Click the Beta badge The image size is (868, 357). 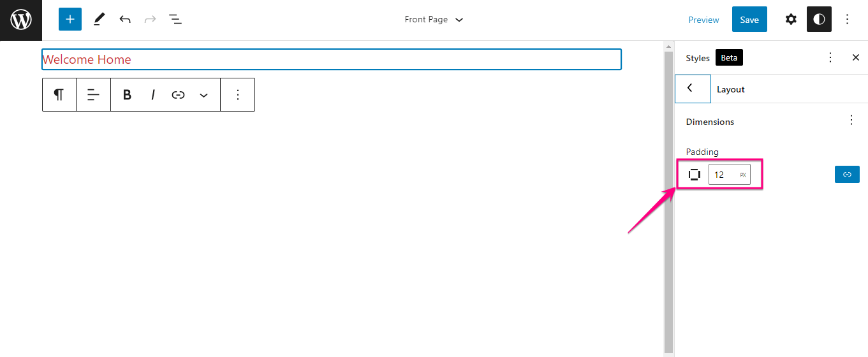(729, 57)
